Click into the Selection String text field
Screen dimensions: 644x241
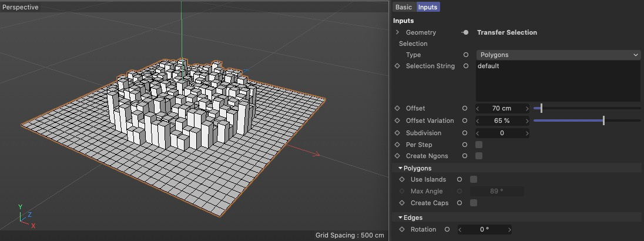pyautogui.click(x=558, y=81)
